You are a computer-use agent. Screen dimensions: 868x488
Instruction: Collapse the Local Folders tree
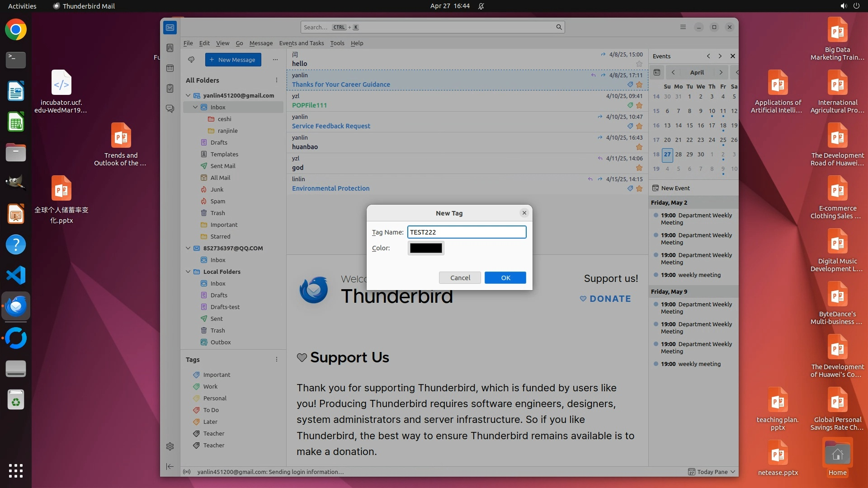tap(188, 272)
